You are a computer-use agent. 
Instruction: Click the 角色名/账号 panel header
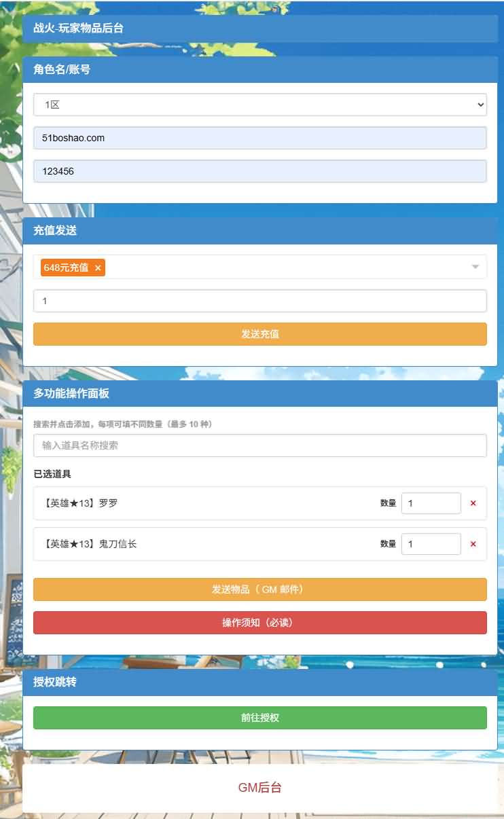[260, 69]
